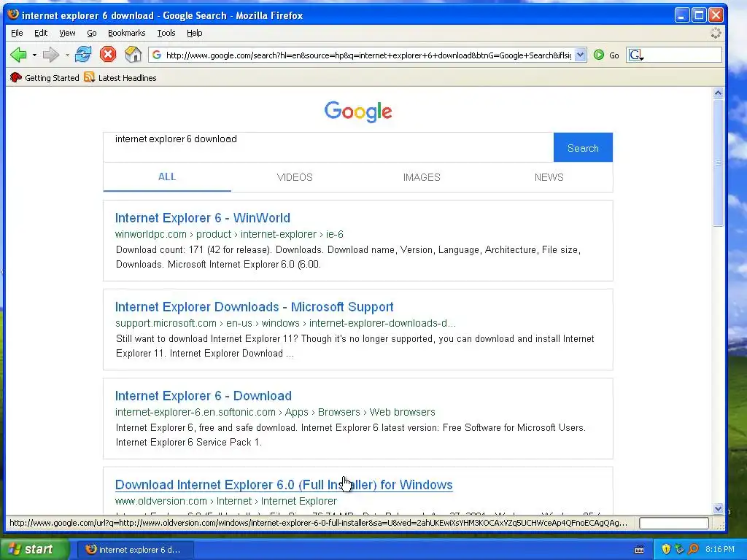Click the www.oldversion.com breadcrumb text
The image size is (747, 560).
click(x=226, y=502)
